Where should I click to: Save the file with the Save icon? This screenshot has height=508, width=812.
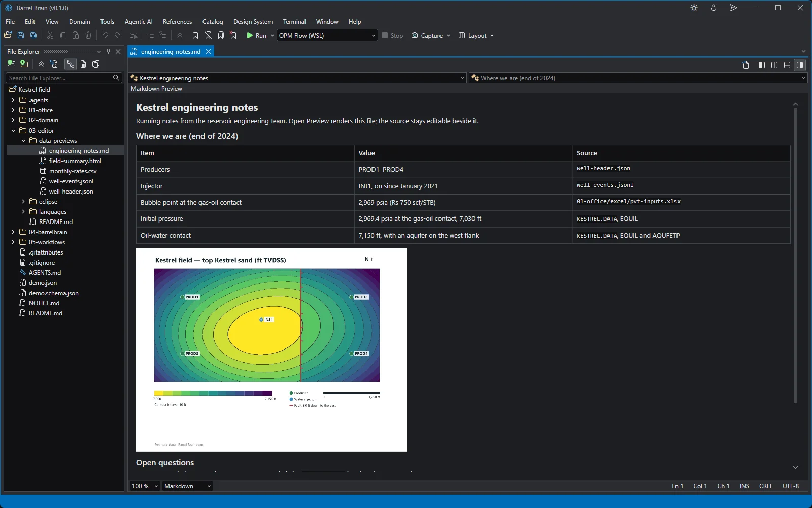21,35
